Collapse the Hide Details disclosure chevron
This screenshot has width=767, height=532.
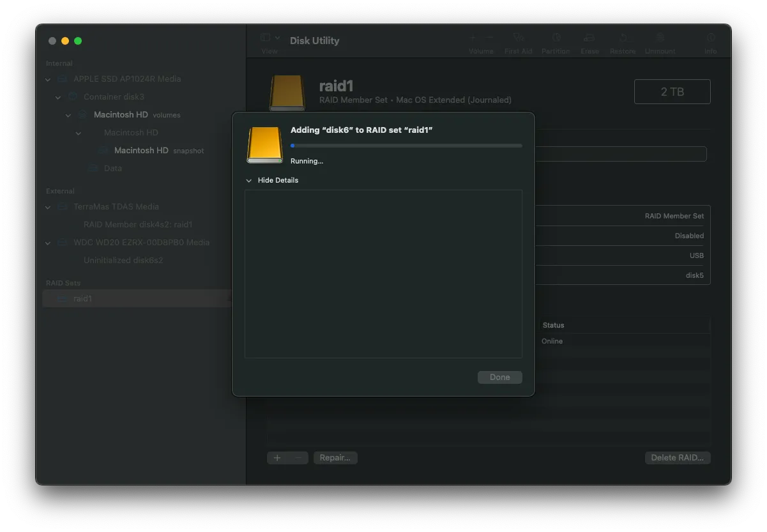point(249,181)
